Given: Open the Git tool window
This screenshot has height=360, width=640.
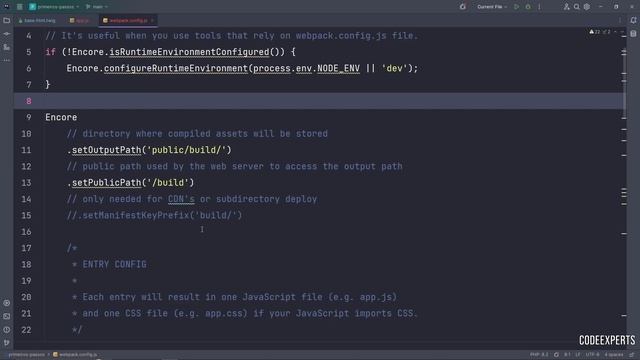Looking at the screenshot, I should [x=7, y=342].
